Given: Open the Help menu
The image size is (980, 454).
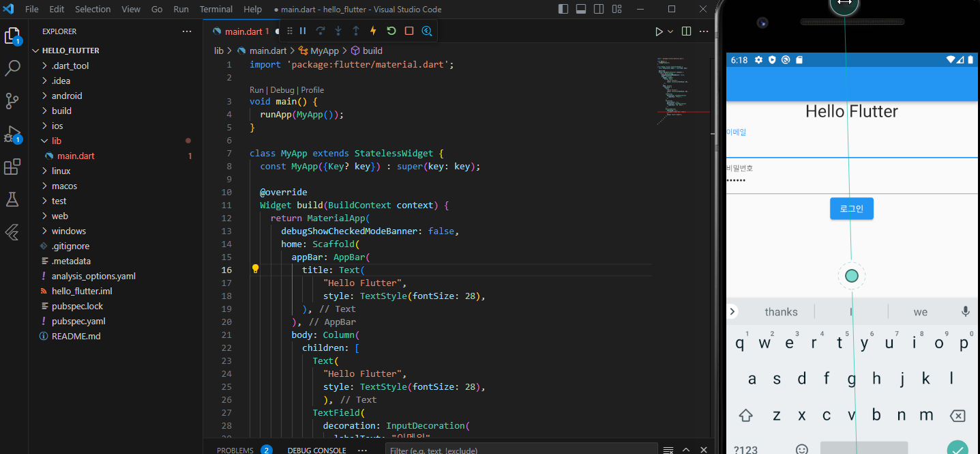Looking at the screenshot, I should pyautogui.click(x=252, y=9).
